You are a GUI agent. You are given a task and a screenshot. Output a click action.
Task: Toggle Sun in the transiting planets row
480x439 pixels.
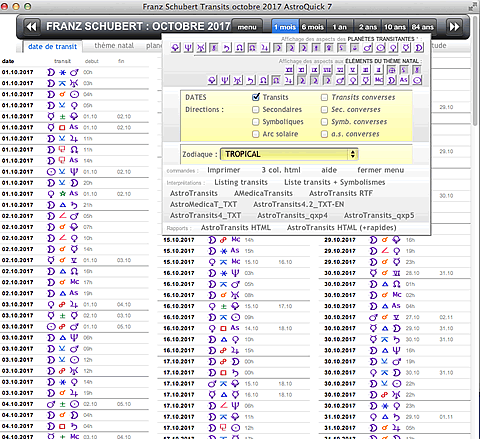click(x=380, y=48)
